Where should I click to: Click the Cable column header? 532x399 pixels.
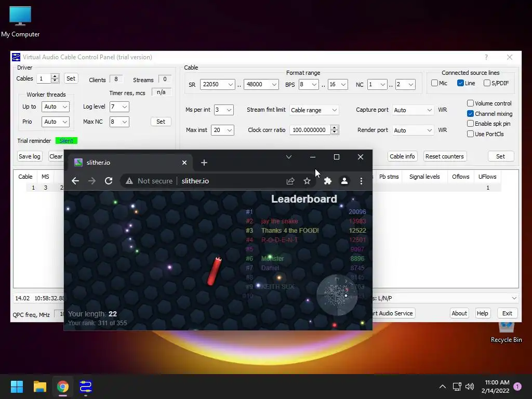click(x=25, y=177)
